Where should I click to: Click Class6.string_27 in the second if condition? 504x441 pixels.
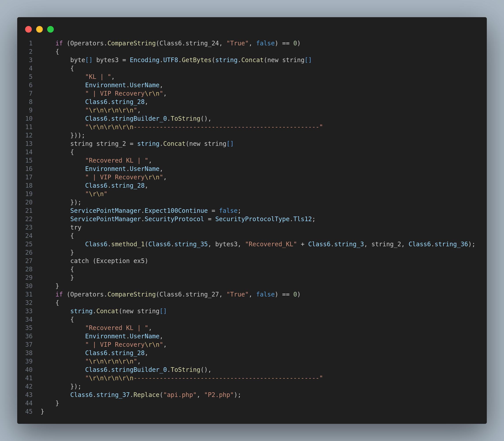(x=189, y=294)
